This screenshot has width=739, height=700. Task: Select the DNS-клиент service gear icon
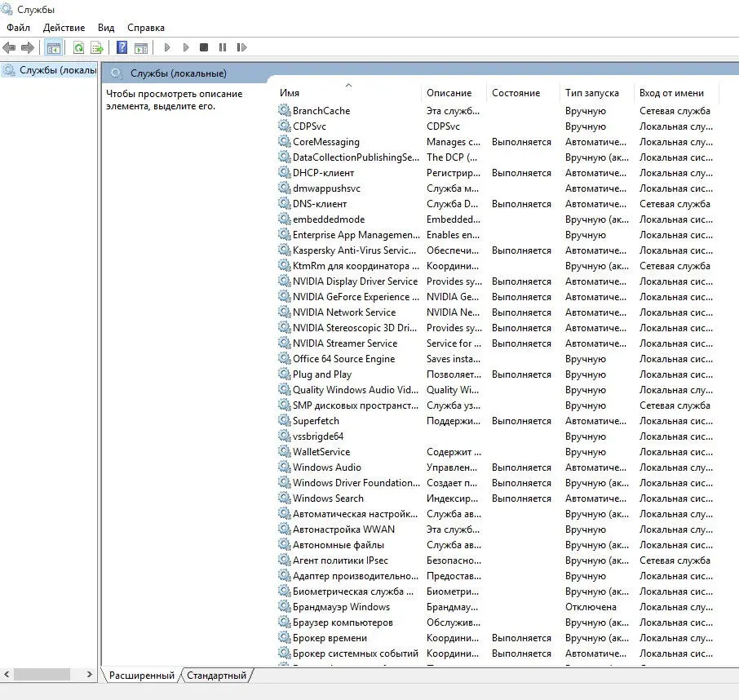coord(284,204)
